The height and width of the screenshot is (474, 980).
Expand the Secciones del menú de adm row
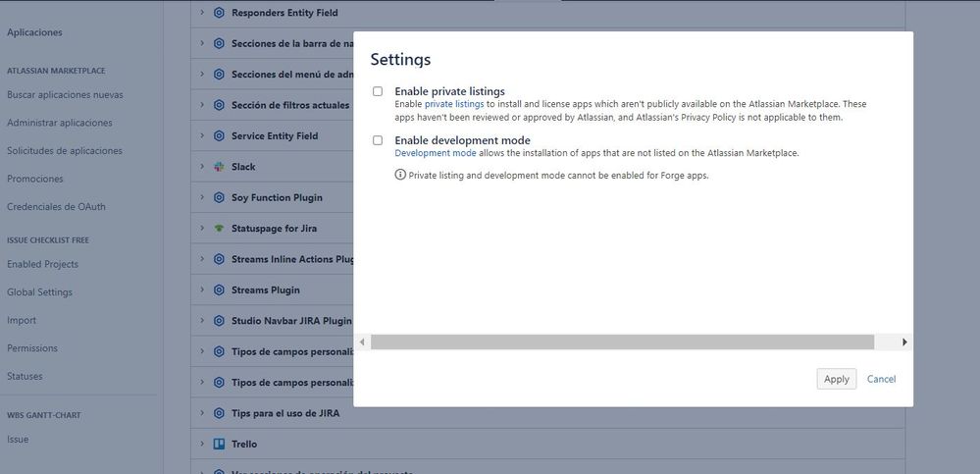click(x=202, y=74)
